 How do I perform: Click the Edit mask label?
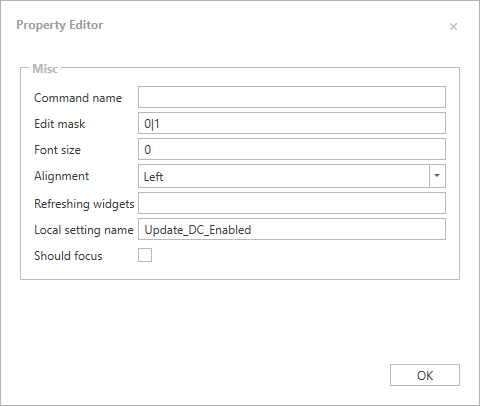tap(60, 124)
